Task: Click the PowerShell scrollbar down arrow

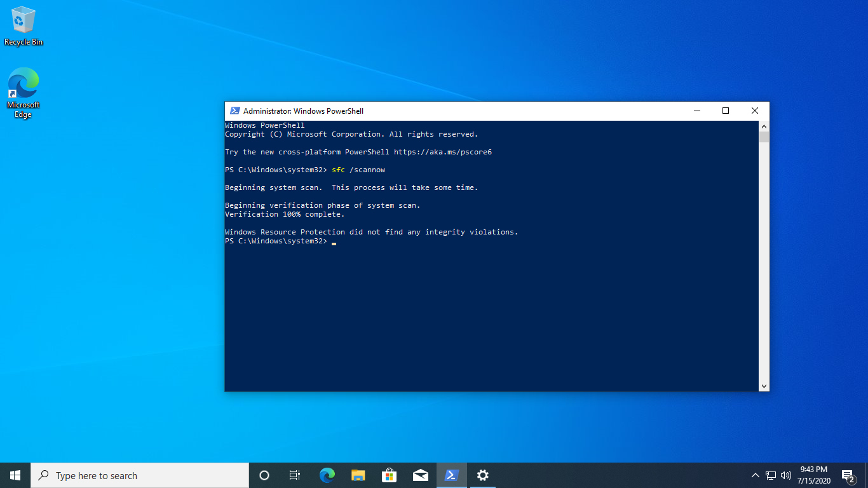Action: point(764,386)
